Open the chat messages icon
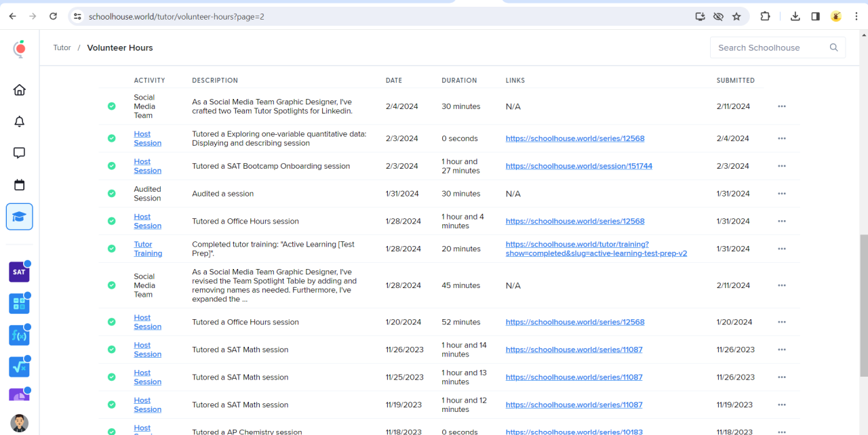The image size is (868, 435). (20, 153)
